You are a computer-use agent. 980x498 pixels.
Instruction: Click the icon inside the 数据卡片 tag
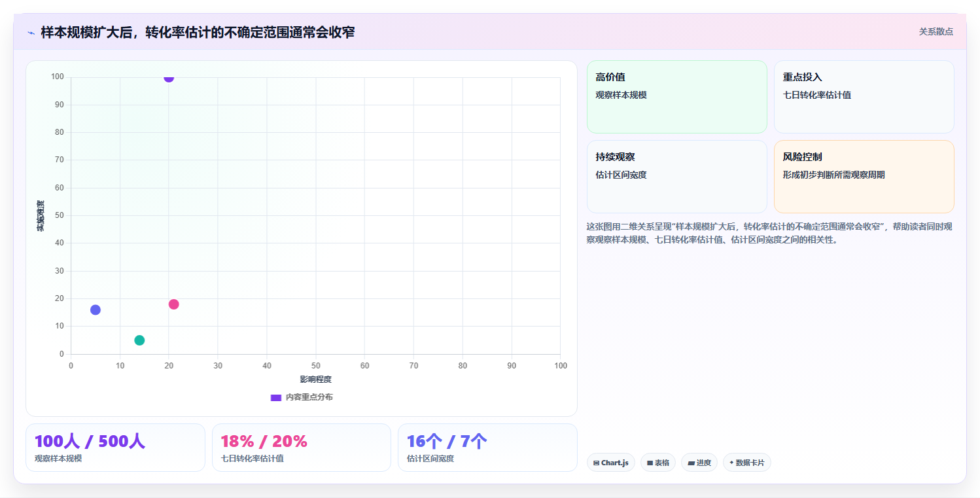click(731, 463)
